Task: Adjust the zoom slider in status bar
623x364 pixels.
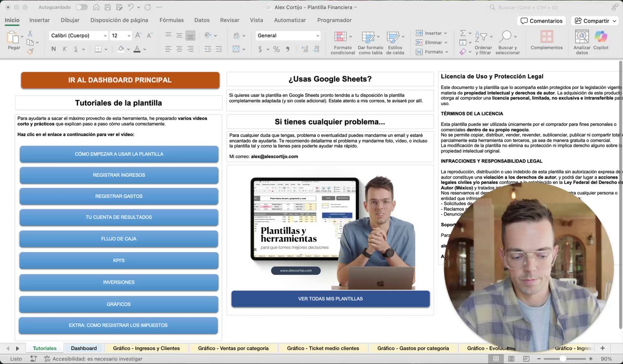Action: click(563, 359)
